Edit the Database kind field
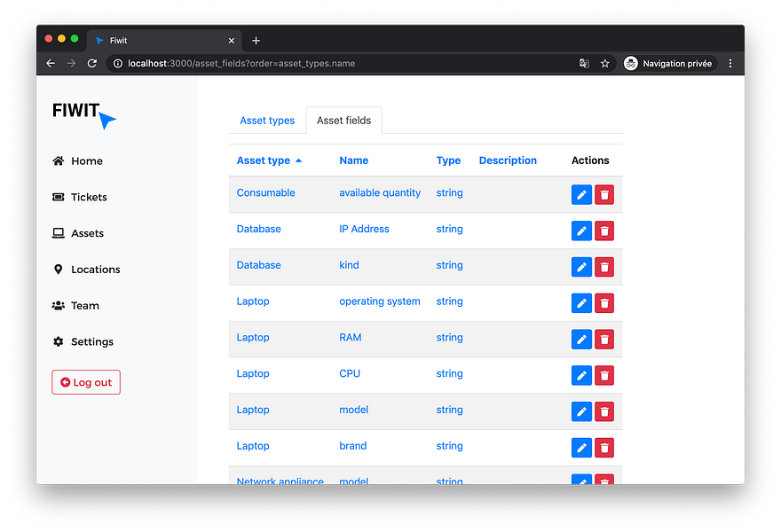This screenshot has height=532, width=781. point(581,267)
